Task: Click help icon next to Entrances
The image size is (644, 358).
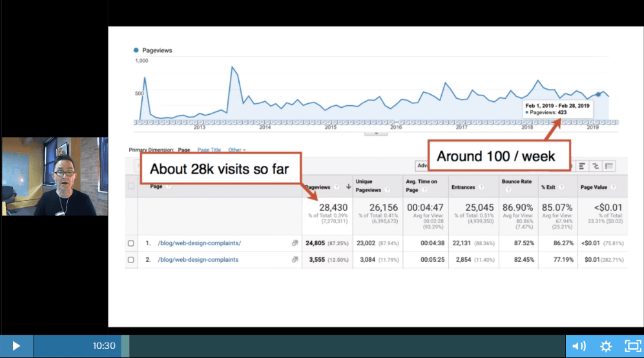Action: click(x=481, y=187)
